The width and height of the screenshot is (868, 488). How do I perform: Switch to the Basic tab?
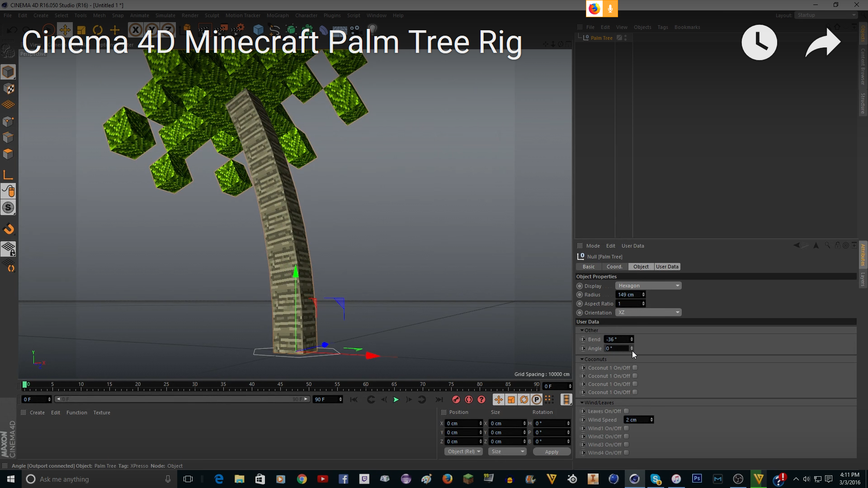(589, 267)
